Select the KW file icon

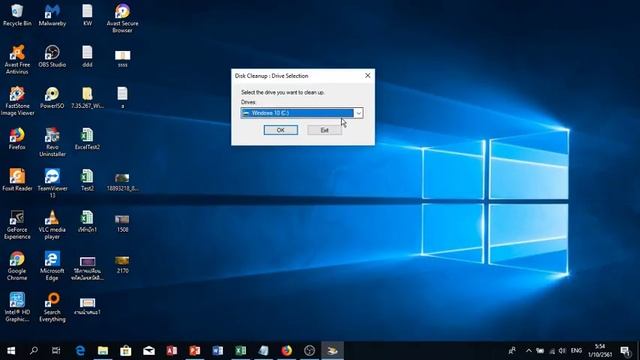point(87,16)
